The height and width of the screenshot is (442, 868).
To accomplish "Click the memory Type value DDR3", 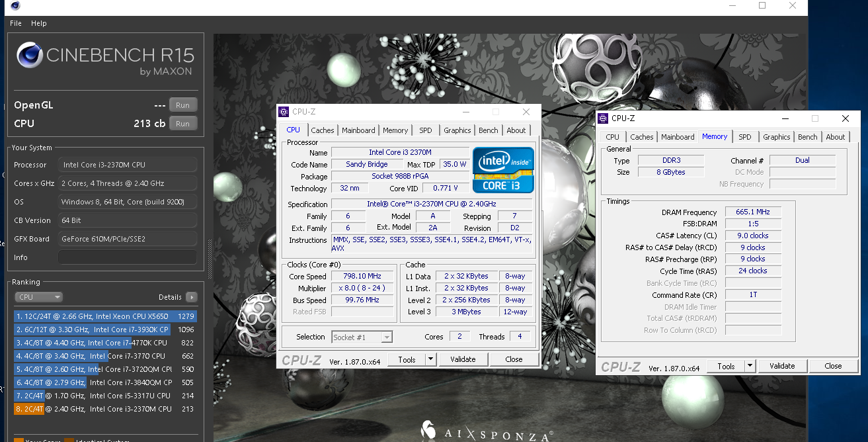I will tap(670, 160).
